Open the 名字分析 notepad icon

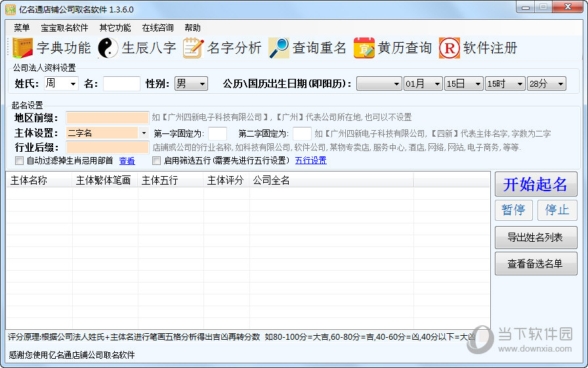[193, 48]
